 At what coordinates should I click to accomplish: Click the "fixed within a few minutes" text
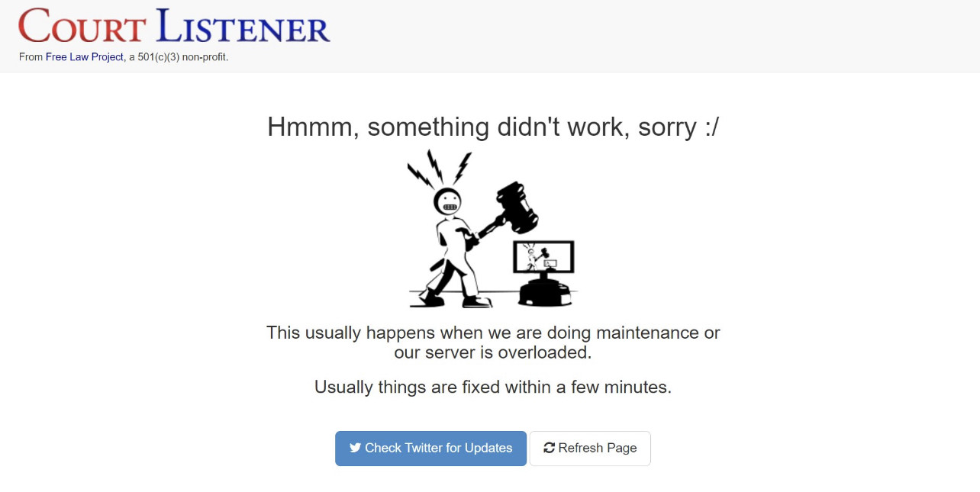[x=492, y=387]
